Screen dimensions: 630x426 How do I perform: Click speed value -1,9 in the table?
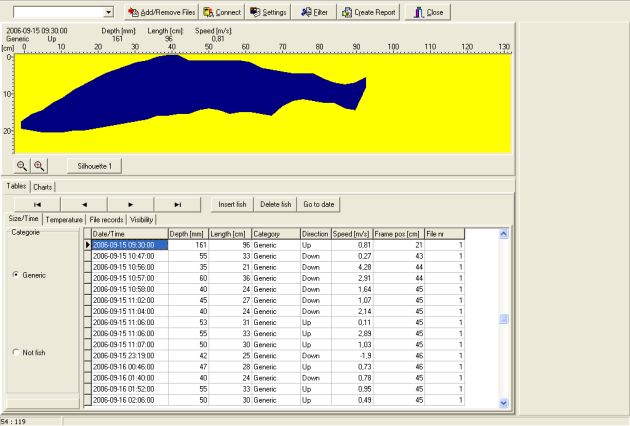click(352, 356)
